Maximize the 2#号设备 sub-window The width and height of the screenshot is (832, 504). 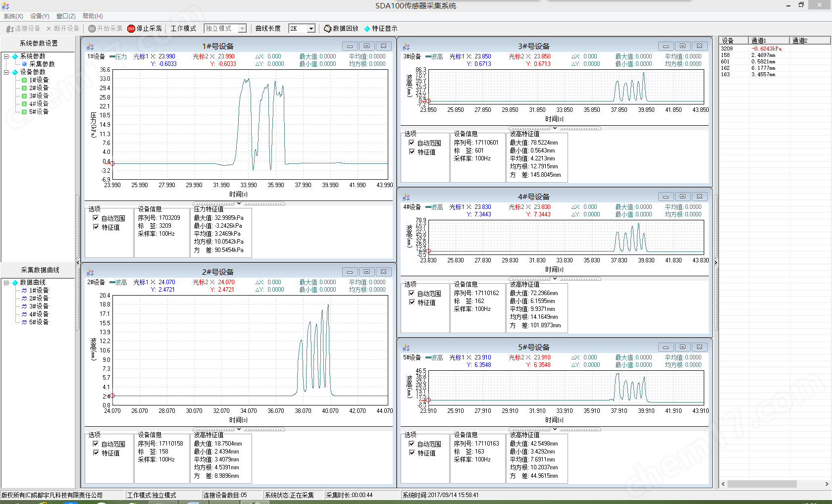[366, 272]
